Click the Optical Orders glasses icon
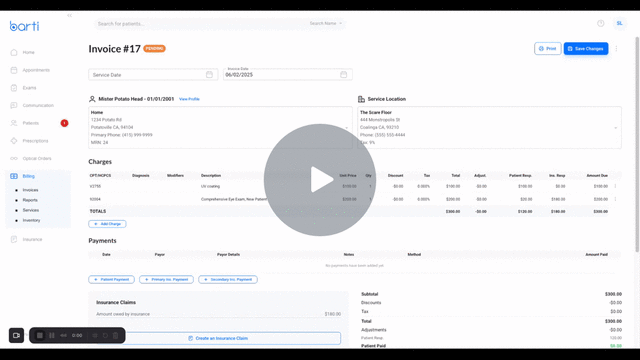 14,158
